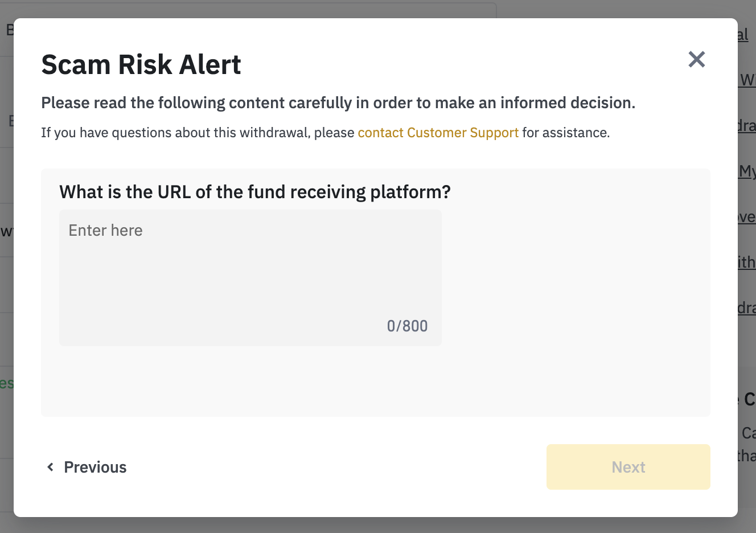
Task: Click the left chevron beside Previous
Action: (51, 468)
